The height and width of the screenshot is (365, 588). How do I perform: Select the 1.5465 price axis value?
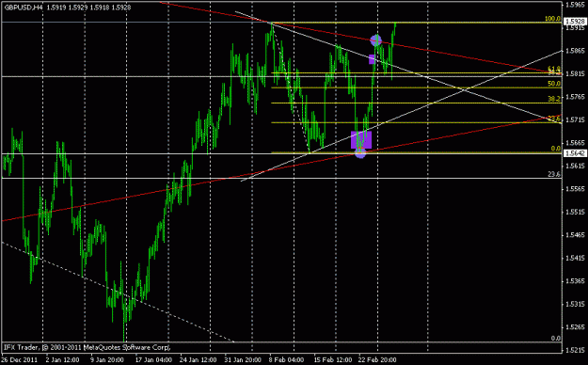coord(575,235)
